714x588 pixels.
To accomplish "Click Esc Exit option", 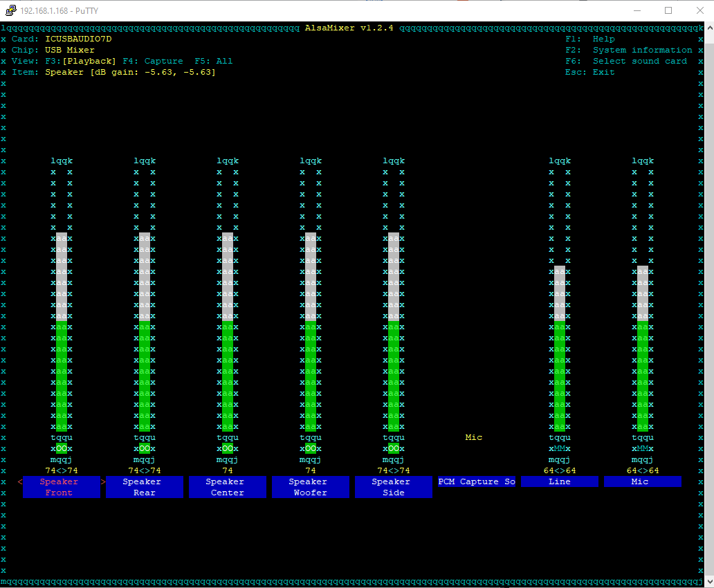I will click(589, 72).
